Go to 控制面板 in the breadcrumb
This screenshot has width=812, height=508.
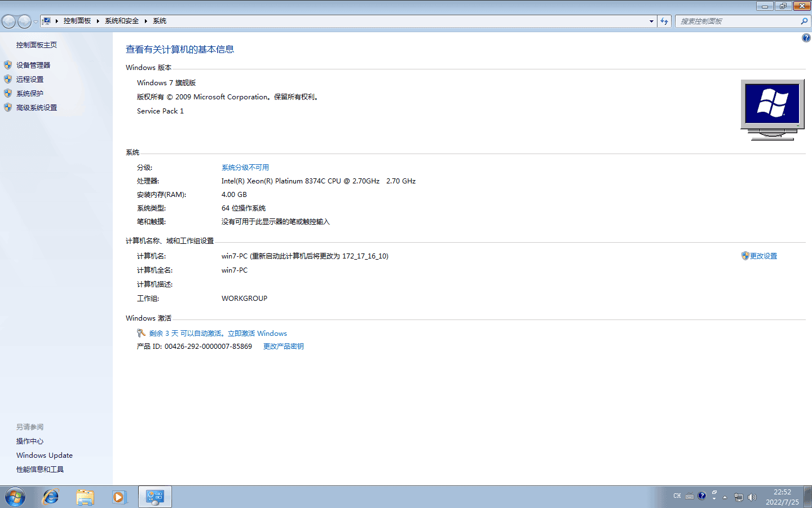(77, 21)
